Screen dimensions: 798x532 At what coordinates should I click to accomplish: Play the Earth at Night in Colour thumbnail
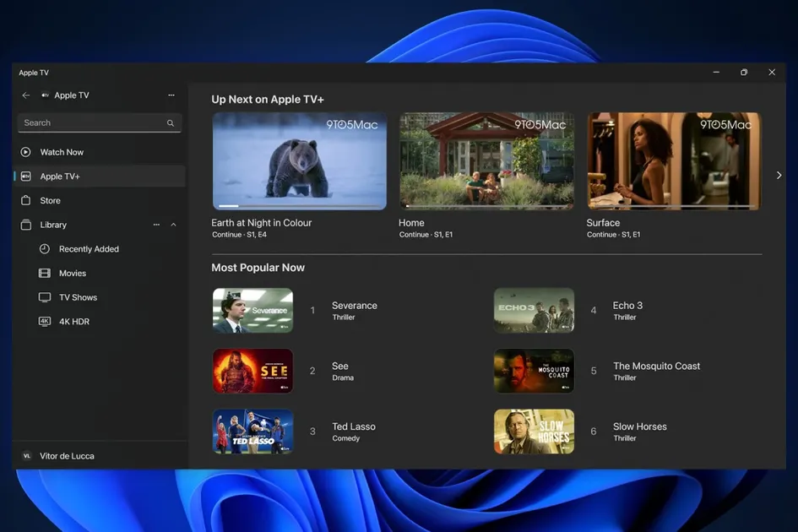click(x=299, y=161)
